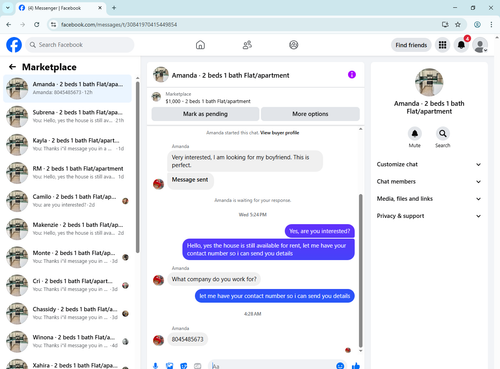Click the voice clip microphone icon

(155, 366)
